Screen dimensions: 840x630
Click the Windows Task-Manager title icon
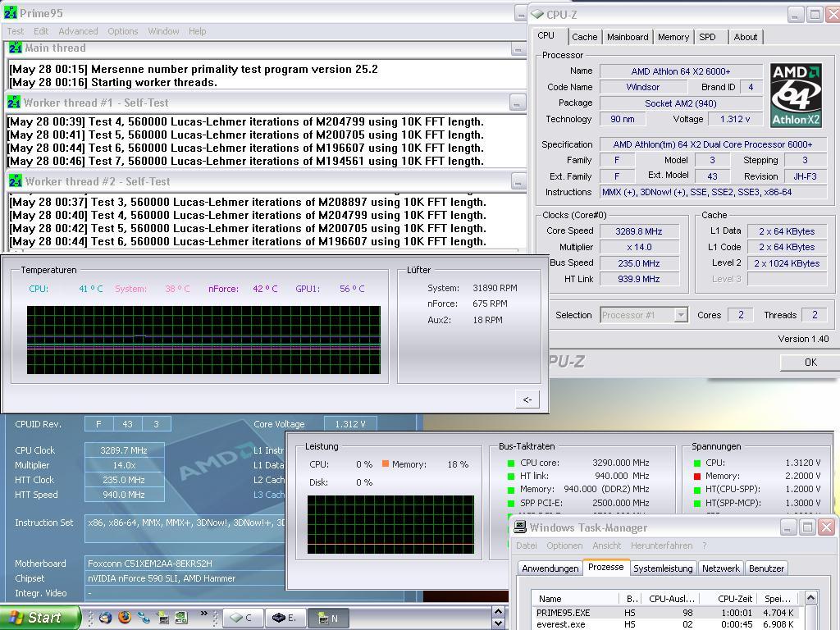tap(519, 527)
